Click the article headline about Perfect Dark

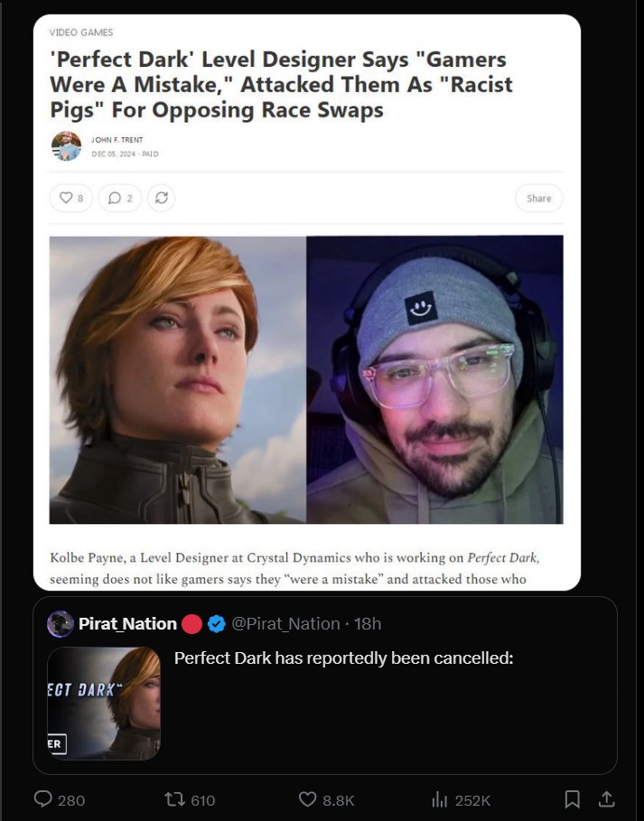pyautogui.click(x=281, y=85)
